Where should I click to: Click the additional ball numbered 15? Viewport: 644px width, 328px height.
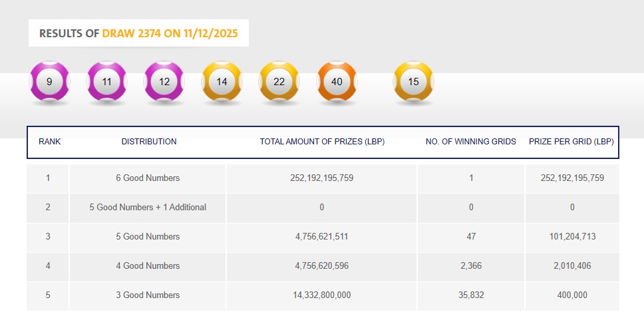pos(413,82)
